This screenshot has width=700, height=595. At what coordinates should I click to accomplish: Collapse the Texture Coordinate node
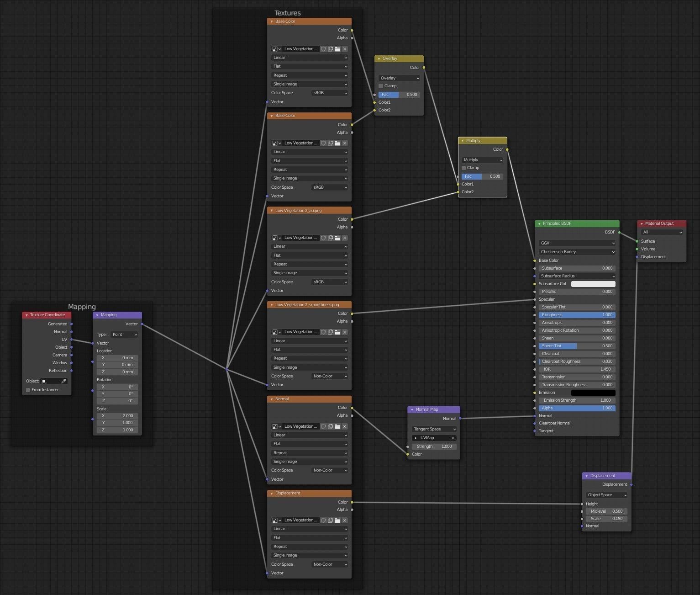coord(26,315)
